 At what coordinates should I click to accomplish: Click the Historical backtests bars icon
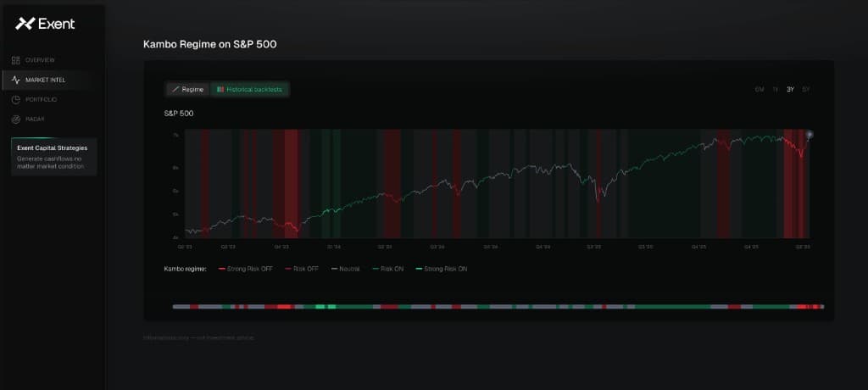220,89
